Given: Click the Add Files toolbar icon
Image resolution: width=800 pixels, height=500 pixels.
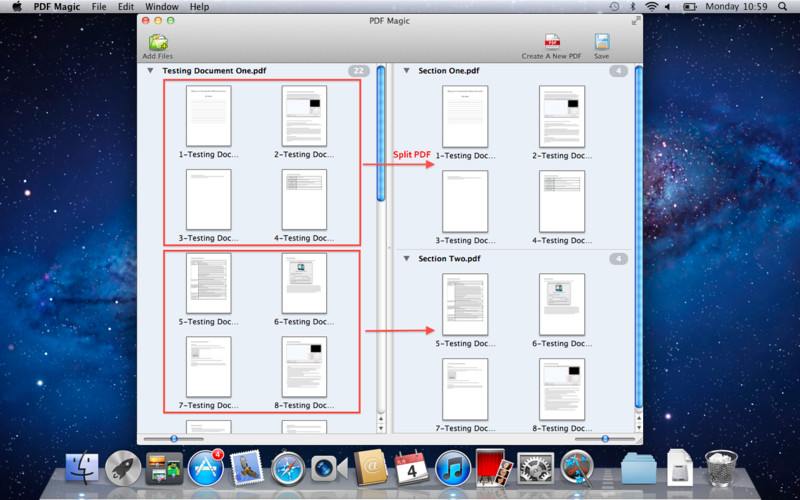Looking at the screenshot, I should [158, 42].
